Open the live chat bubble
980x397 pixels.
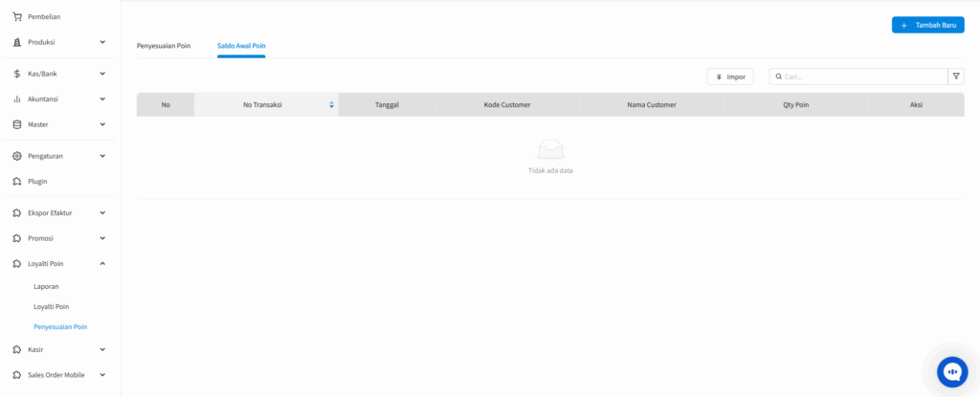coord(952,372)
